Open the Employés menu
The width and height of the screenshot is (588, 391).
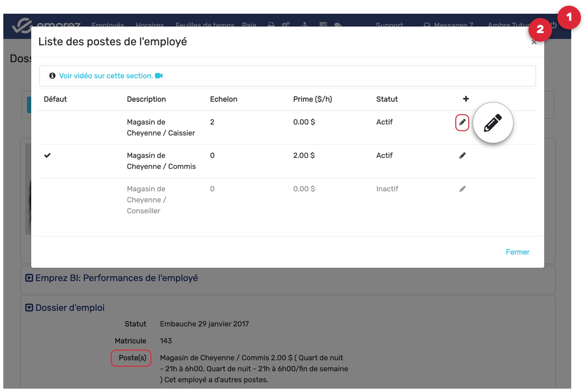(108, 24)
